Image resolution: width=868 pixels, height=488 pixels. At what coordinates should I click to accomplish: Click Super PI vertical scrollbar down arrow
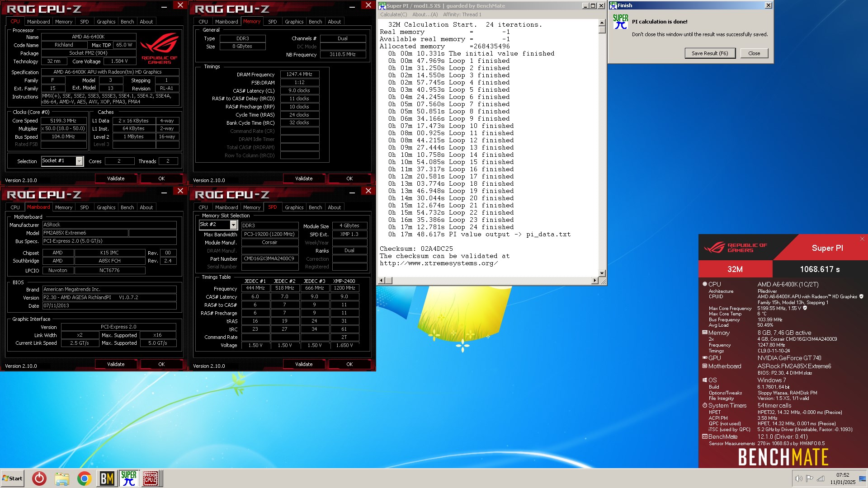point(602,273)
